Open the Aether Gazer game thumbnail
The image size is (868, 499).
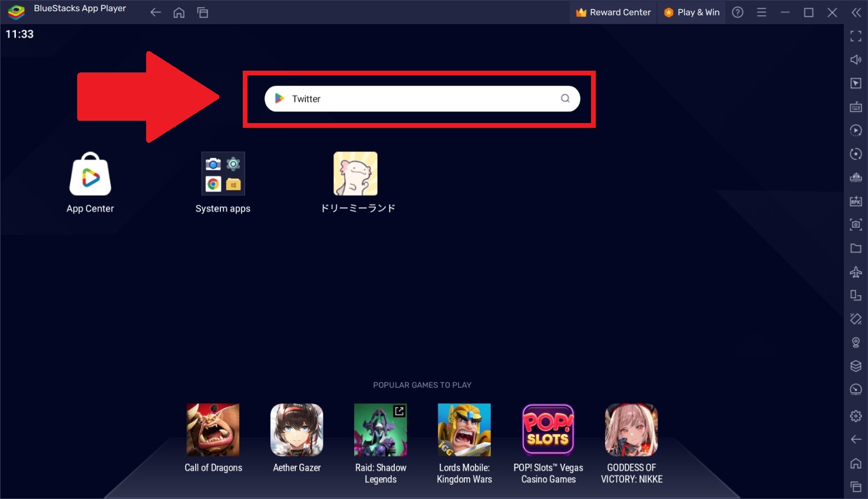297,429
